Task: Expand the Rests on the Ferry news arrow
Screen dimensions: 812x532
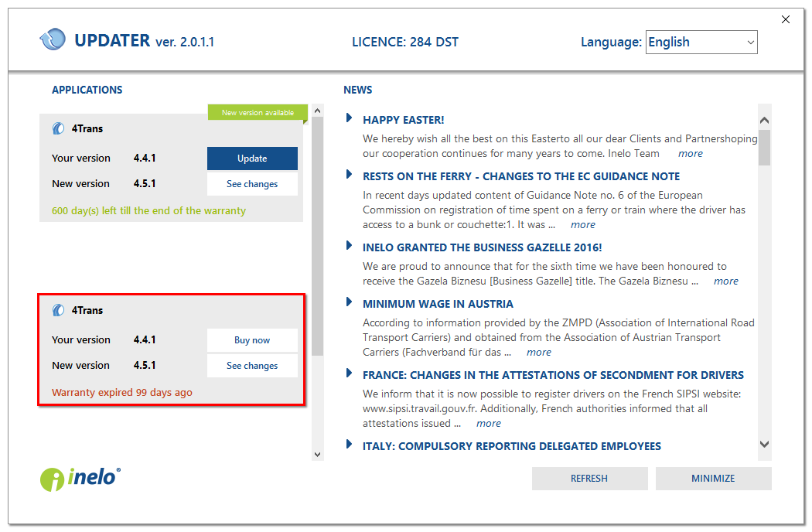Action: [349, 175]
